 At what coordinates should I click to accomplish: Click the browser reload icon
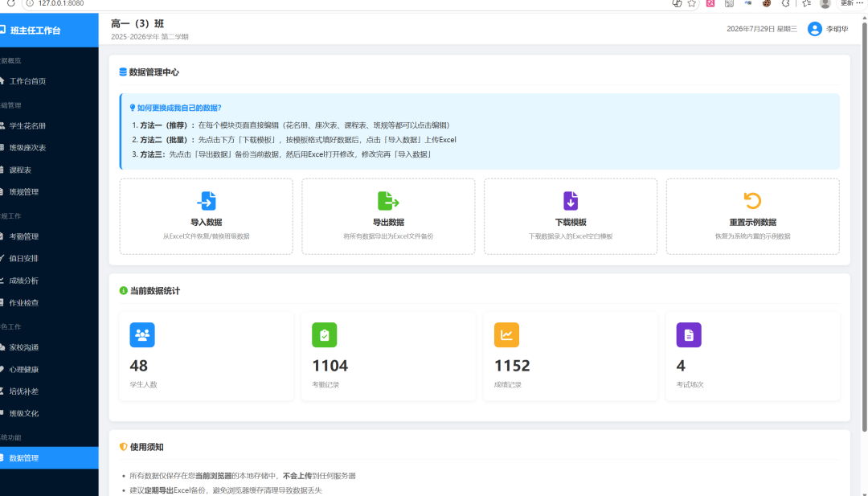point(10,3)
